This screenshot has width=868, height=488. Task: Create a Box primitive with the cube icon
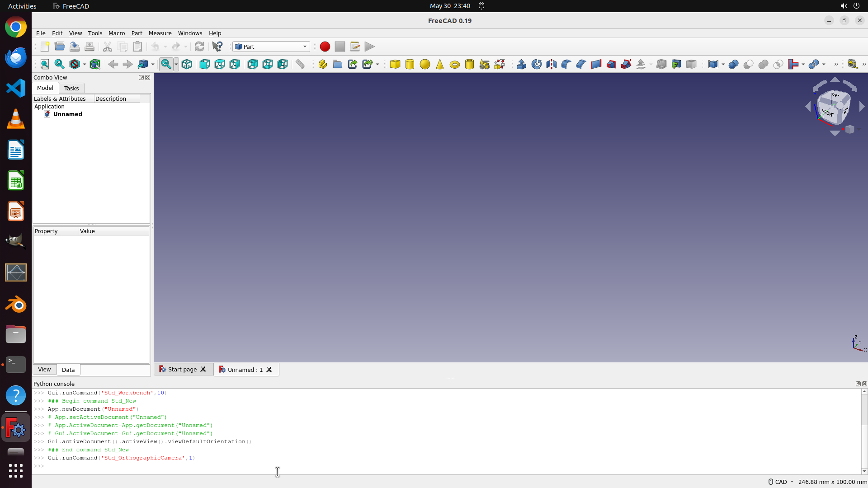(x=395, y=64)
